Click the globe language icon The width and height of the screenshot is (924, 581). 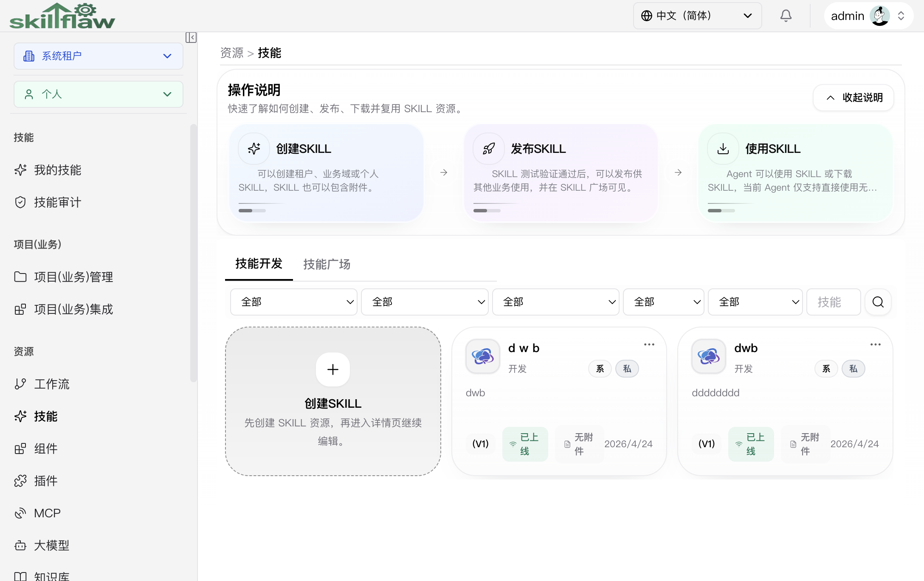(x=646, y=16)
